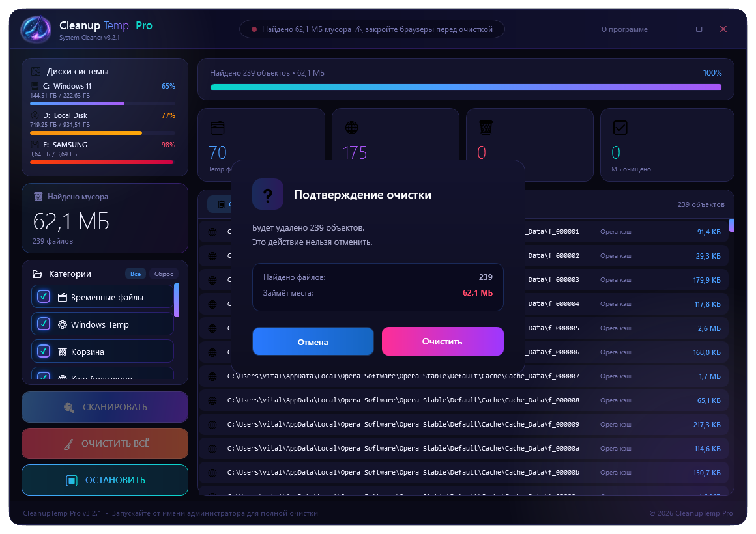This screenshot has width=756, height=534.
Task: Click the 62,1 МБ value in dialog
Action: [478, 292]
